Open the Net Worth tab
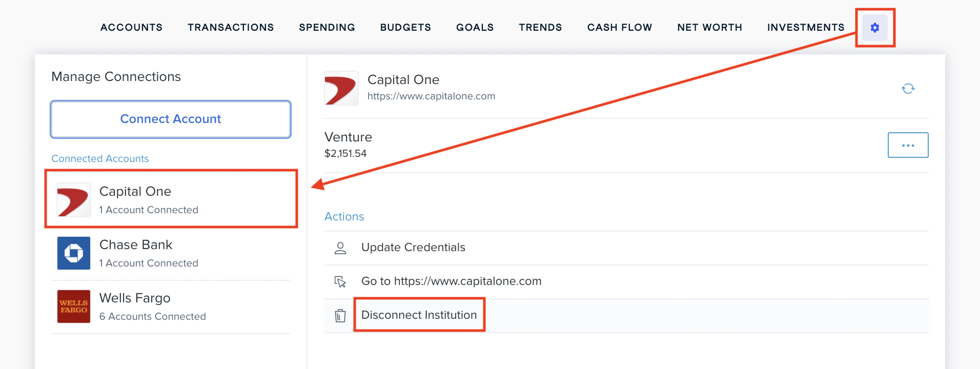The width and height of the screenshot is (980, 369). coord(709,28)
